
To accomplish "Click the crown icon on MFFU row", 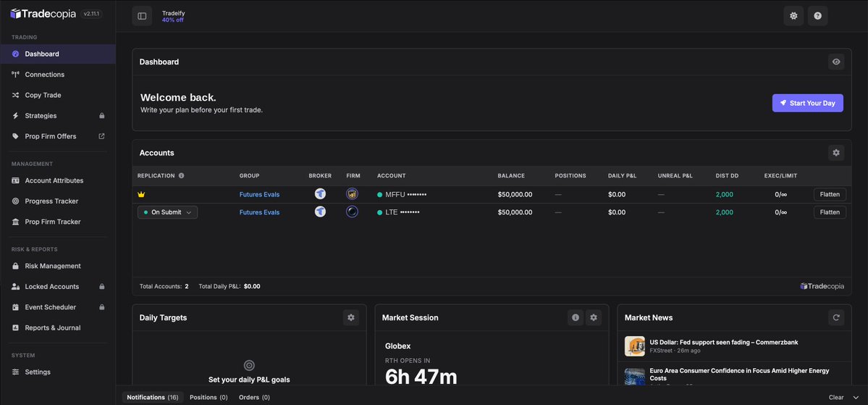I will point(141,194).
